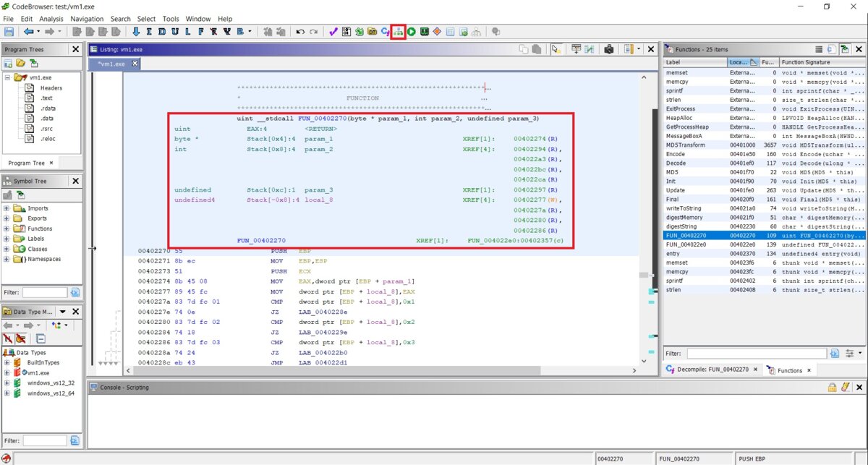Jump to next label (L icon)
The width and height of the screenshot is (868, 465).
[188, 32]
